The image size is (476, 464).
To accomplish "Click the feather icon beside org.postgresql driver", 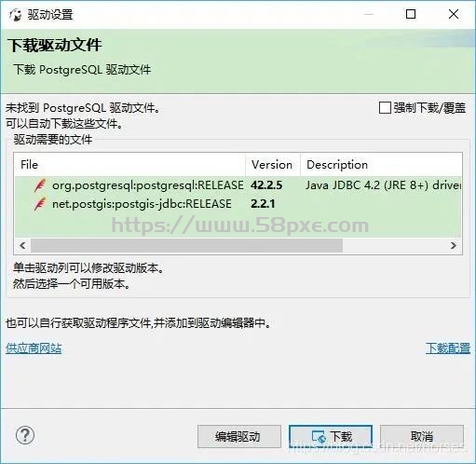I will pyautogui.click(x=40, y=185).
